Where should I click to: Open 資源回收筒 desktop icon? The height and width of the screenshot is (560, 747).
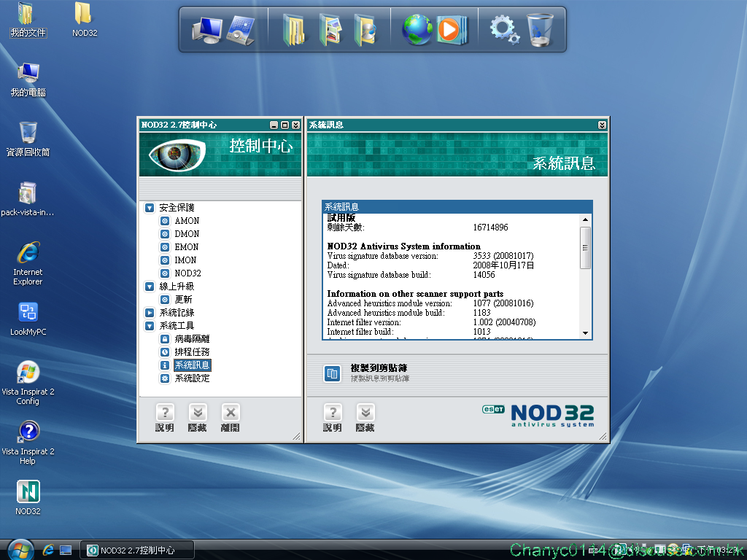click(x=28, y=139)
